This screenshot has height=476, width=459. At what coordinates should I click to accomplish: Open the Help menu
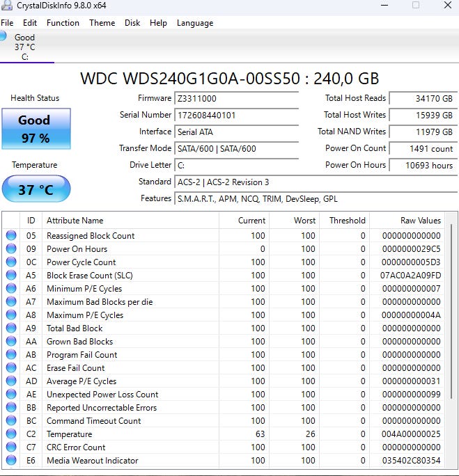pyautogui.click(x=158, y=23)
